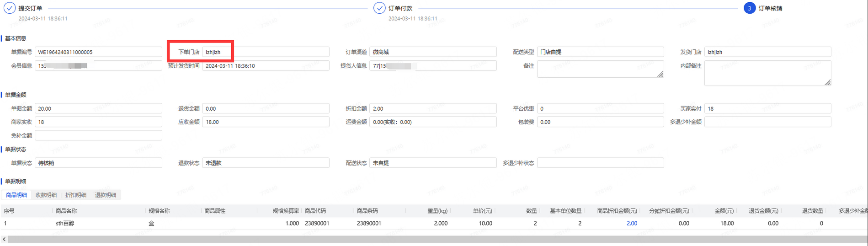
Task: Click the 重量 cell 2.000
Action: [x=441, y=224]
